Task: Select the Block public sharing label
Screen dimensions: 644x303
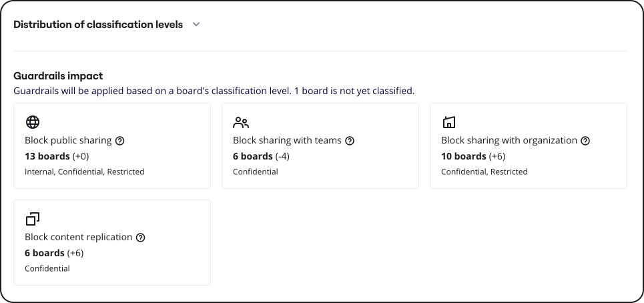Action: pos(68,141)
